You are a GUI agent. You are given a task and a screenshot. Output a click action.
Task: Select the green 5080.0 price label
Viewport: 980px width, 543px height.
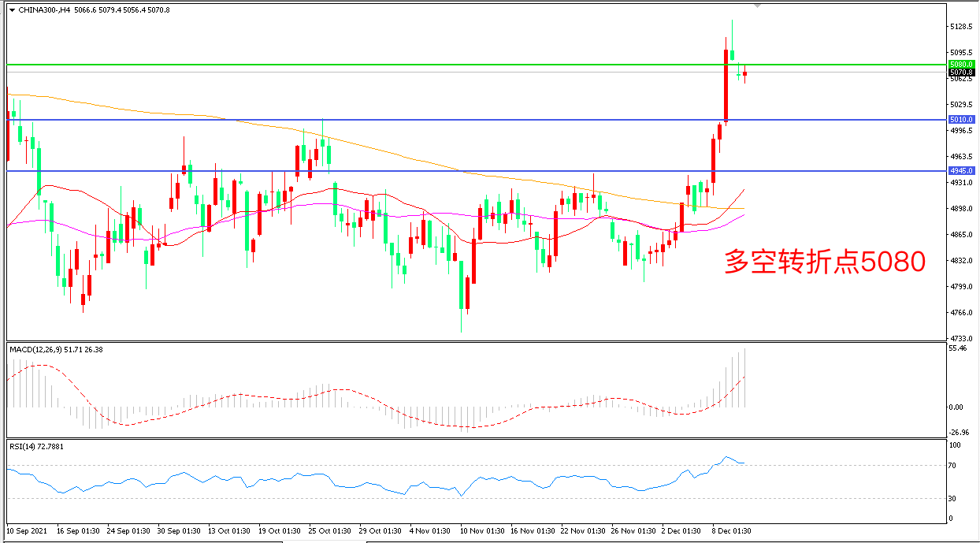[x=962, y=64]
